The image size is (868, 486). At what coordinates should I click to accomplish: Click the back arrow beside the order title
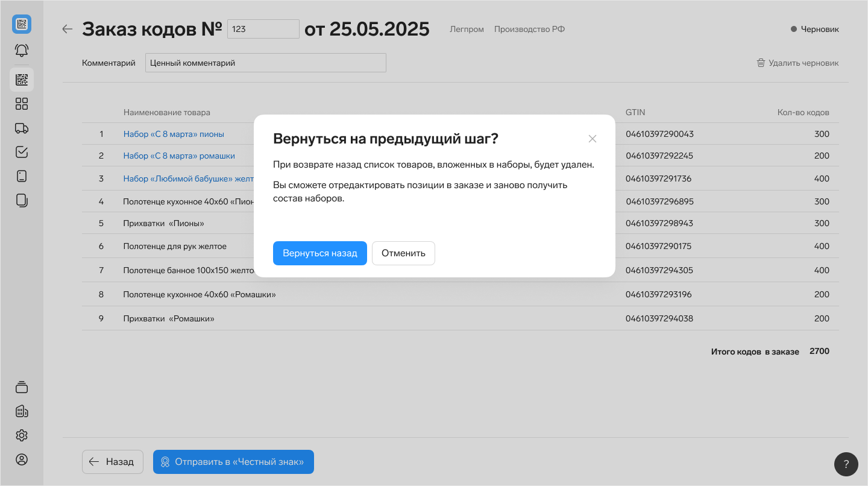click(68, 29)
